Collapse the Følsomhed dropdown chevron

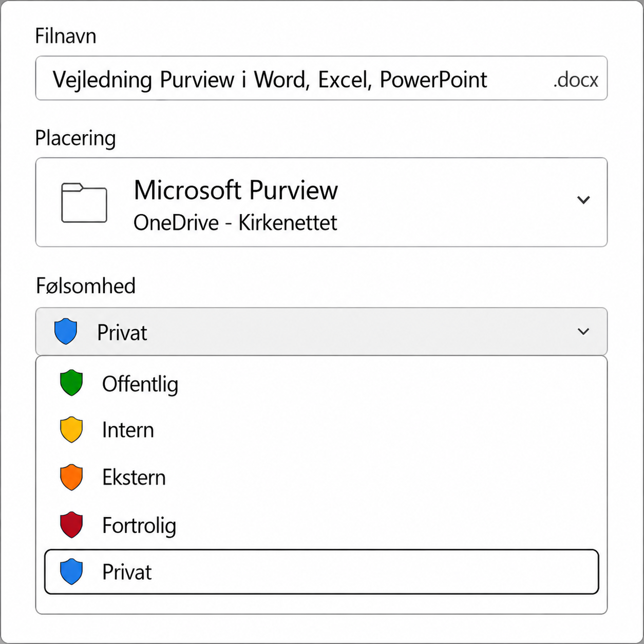click(583, 332)
